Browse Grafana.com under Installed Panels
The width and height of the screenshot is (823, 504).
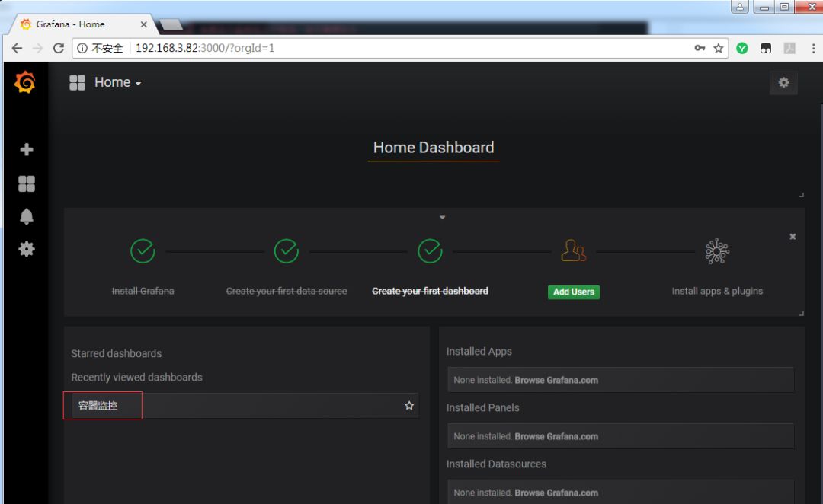[556, 436]
